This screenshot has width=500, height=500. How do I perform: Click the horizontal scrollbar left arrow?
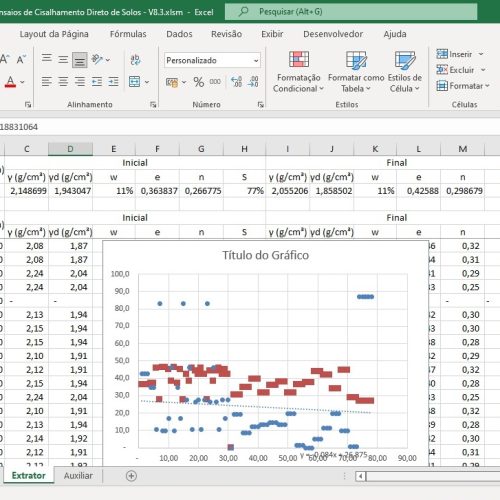[x=360, y=476]
